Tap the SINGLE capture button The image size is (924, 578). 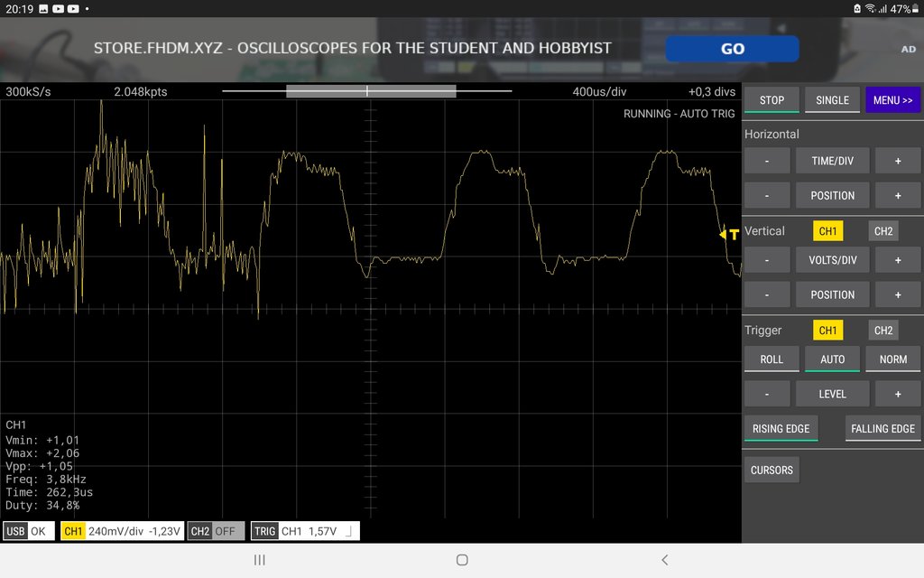pyautogui.click(x=832, y=100)
